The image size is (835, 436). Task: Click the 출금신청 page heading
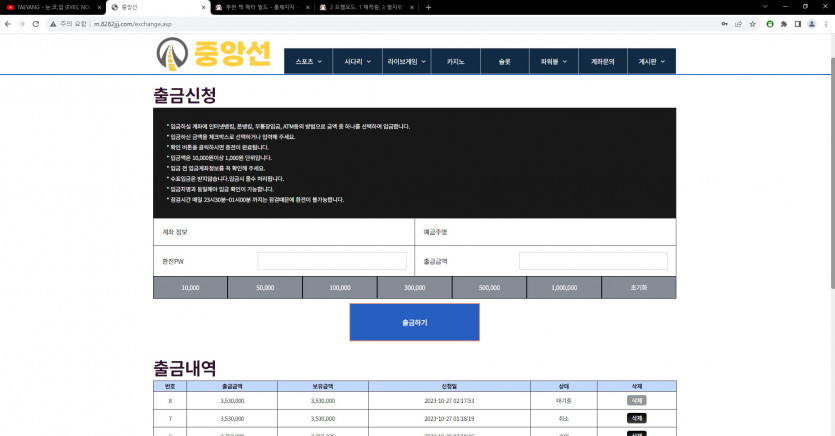[x=184, y=95]
